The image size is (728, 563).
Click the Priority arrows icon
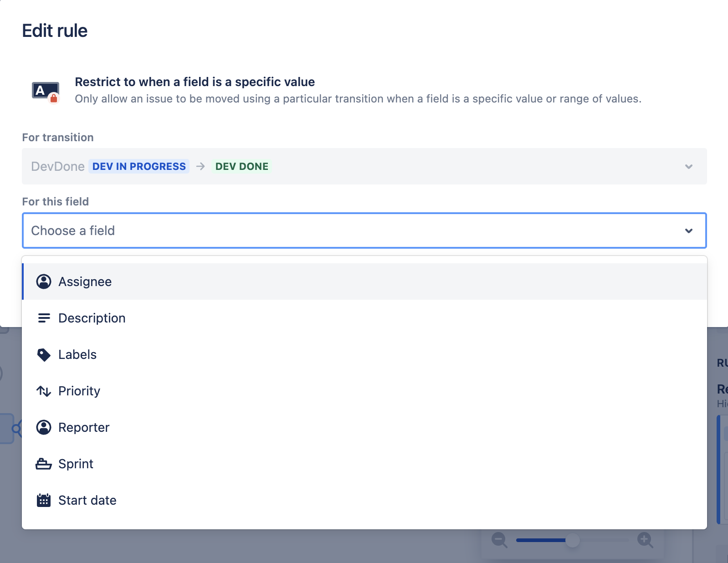coord(44,391)
